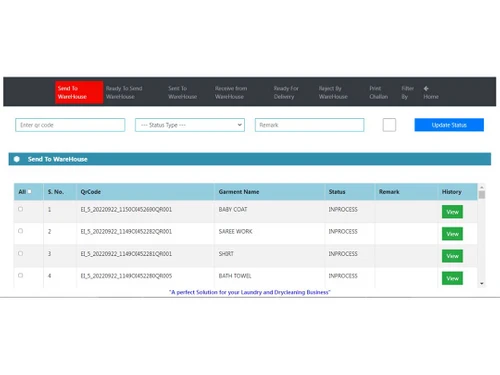Tick the checkbox beside Update Status

click(389, 125)
